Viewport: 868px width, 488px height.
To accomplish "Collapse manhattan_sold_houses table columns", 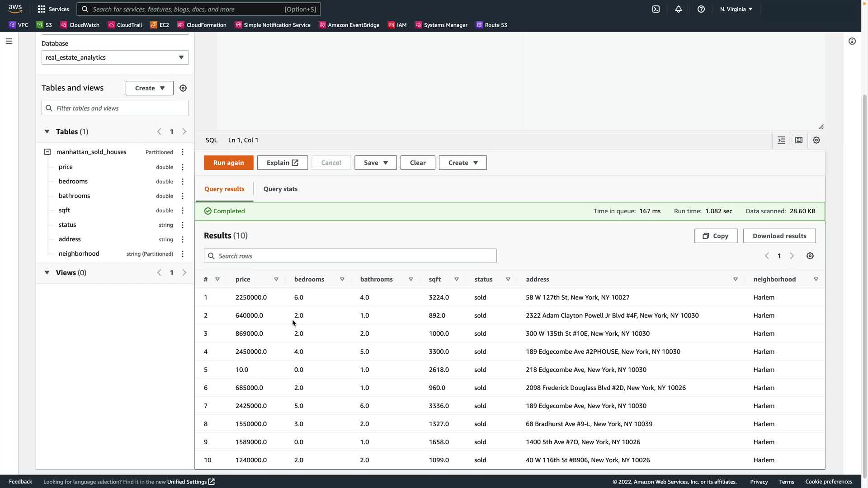I will (x=47, y=152).
